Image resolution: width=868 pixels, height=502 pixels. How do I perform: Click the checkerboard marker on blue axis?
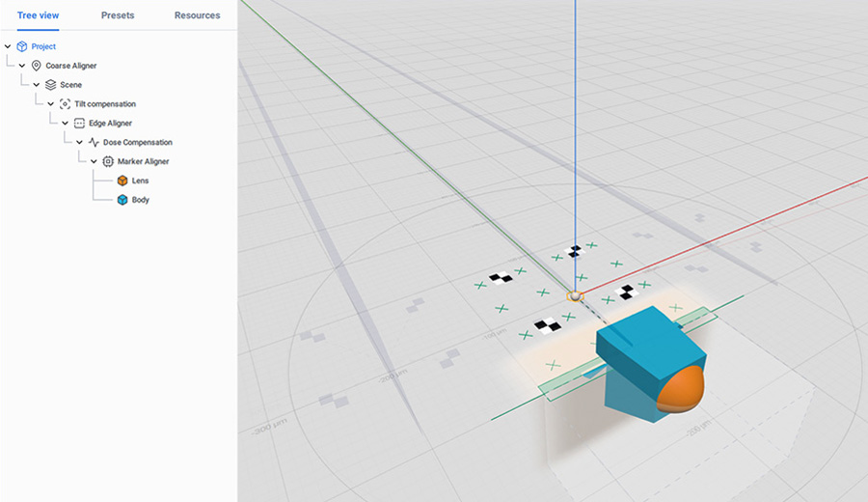point(575,252)
